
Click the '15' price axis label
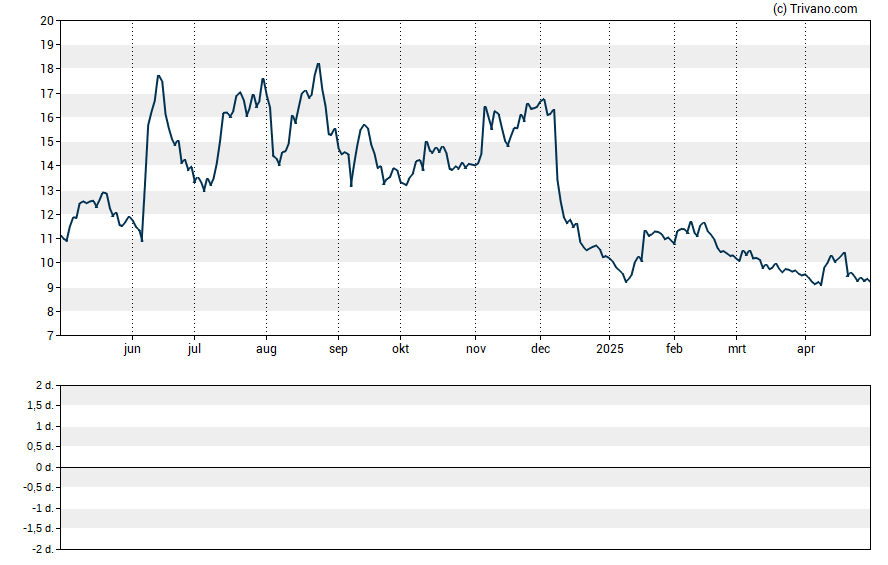(47, 142)
